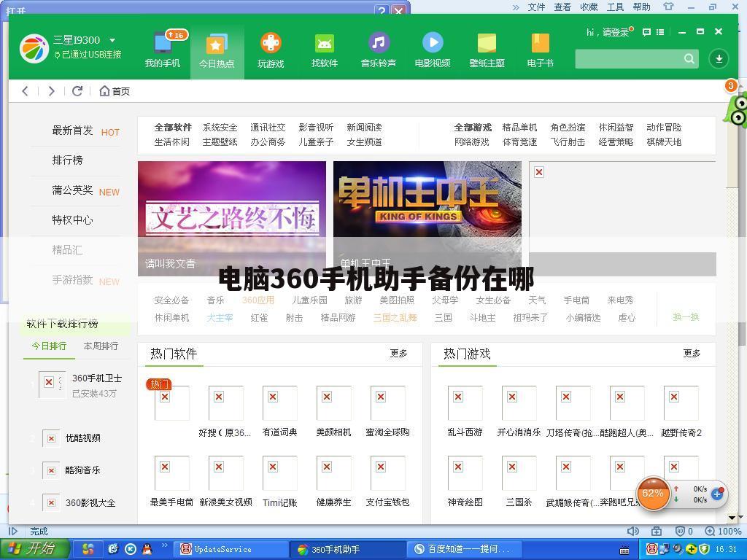Click 换一换 to refresh tags
Screen dimensions: 747x560
[x=686, y=316]
